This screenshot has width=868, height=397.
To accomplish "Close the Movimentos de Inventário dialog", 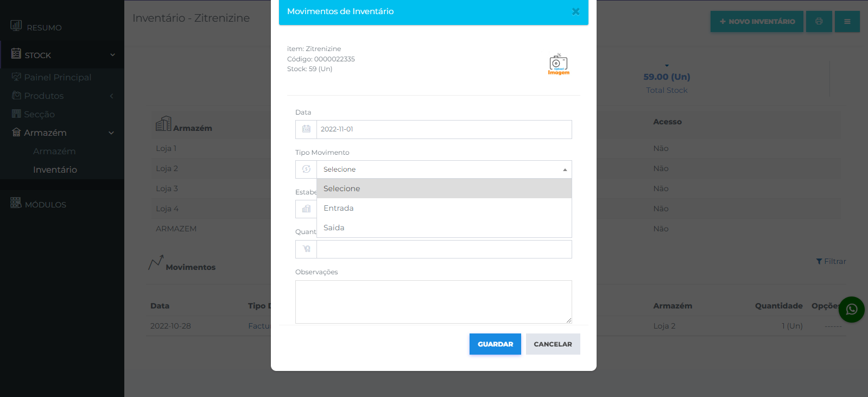I will (x=575, y=11).
